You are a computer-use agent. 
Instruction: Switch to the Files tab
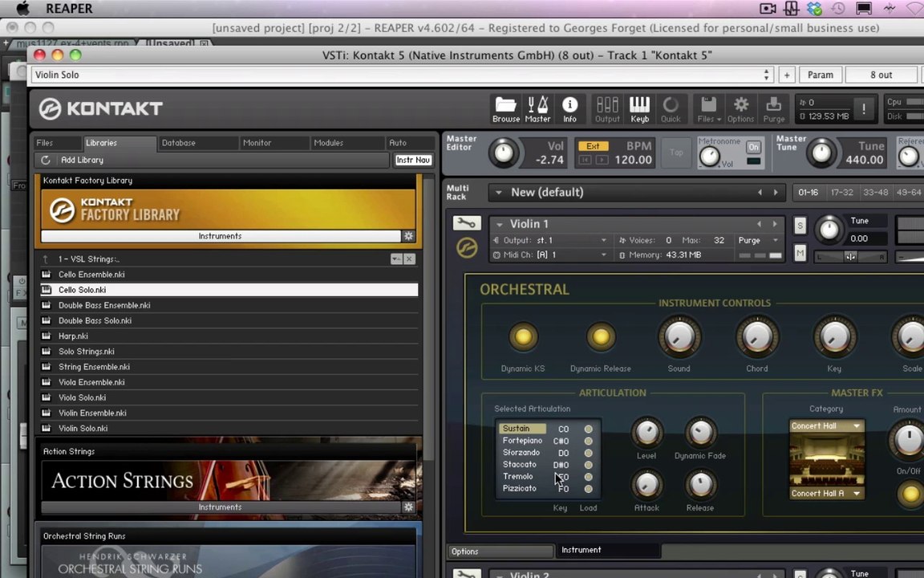[58, 143]
